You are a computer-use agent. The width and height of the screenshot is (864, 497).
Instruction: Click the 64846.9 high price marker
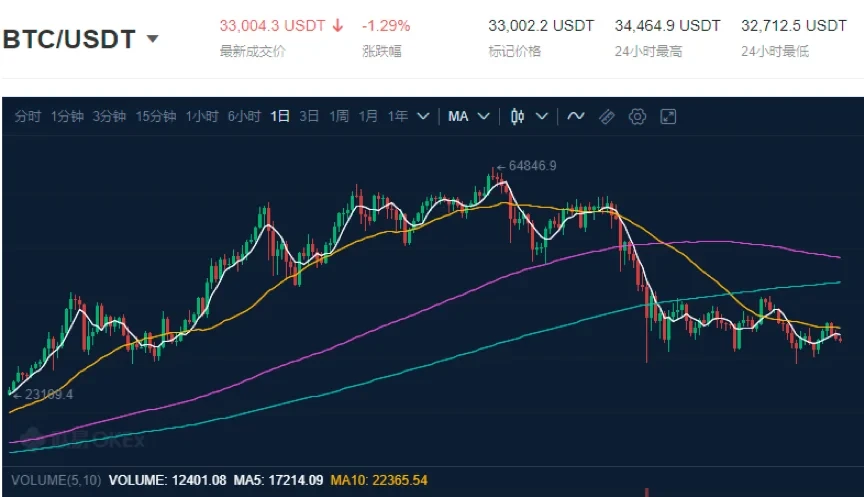point(530,165)
